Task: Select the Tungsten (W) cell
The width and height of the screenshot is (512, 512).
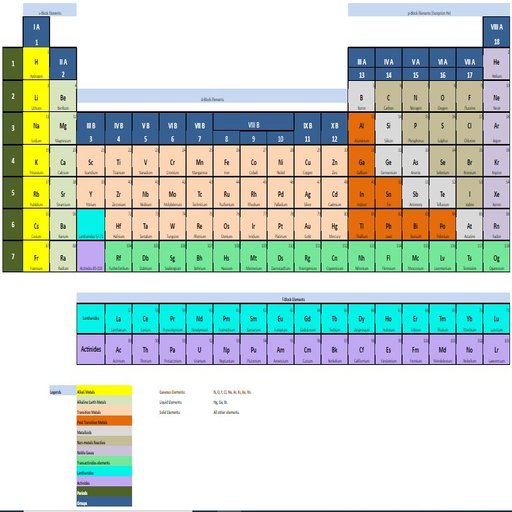Action: (172, 224)
